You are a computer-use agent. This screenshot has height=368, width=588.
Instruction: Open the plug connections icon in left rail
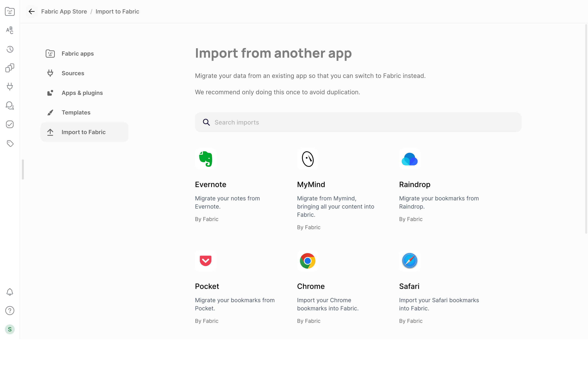(x=10, y=87)
